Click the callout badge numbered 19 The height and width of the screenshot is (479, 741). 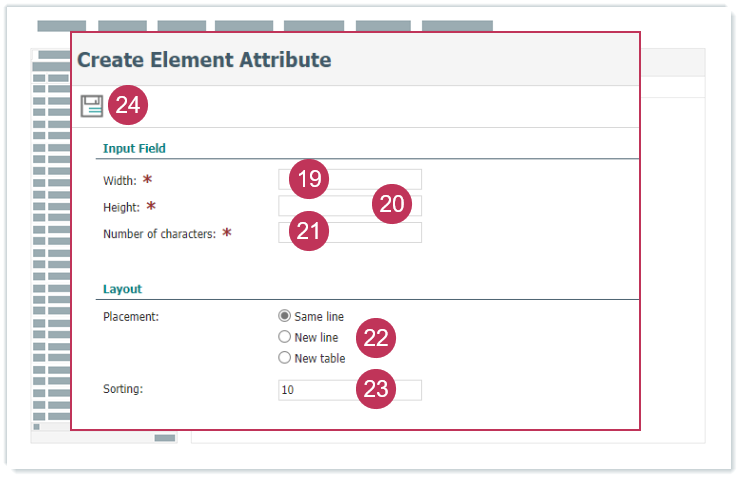pyautogui.click(x=309, y=179)
